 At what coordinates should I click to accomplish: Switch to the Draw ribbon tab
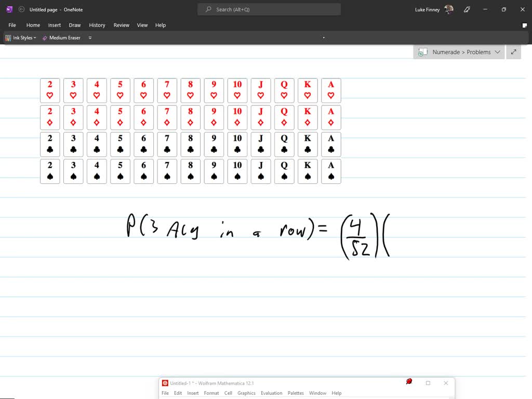tap(74, 24)
